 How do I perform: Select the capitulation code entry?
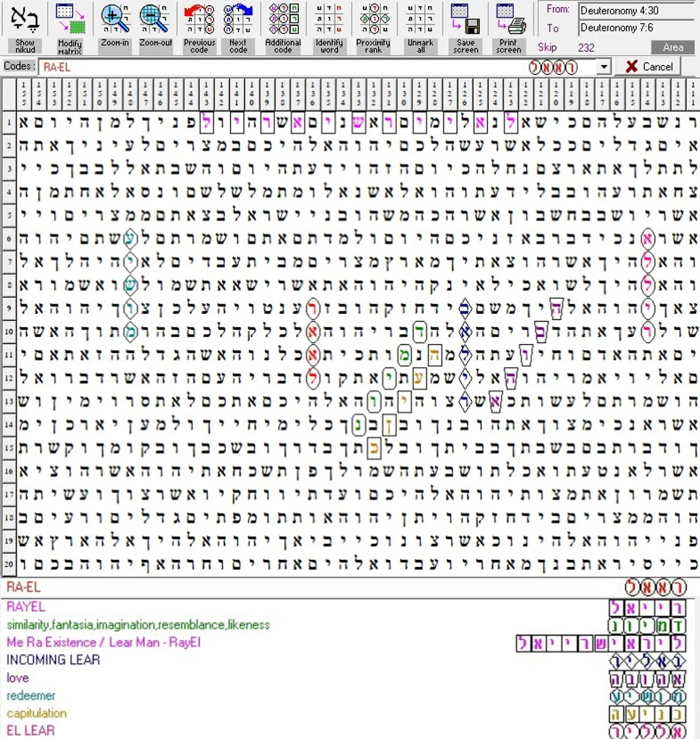coord(36,713)
